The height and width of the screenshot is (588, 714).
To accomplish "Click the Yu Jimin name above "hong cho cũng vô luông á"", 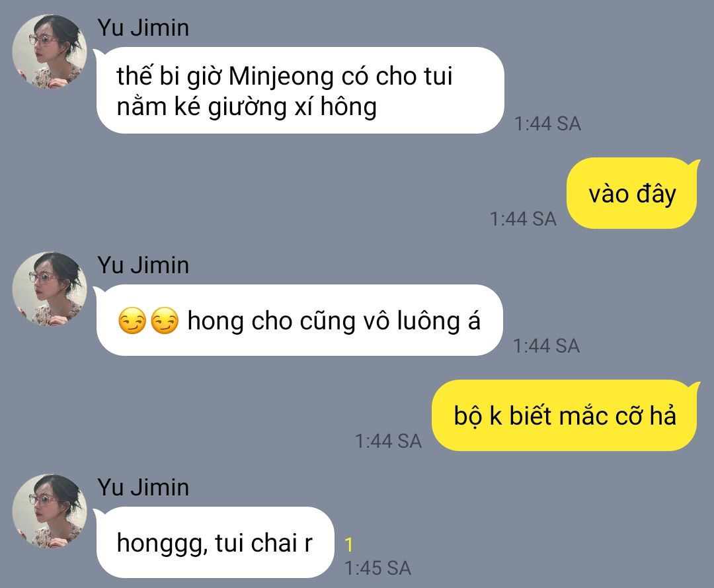I will point(143,265).
